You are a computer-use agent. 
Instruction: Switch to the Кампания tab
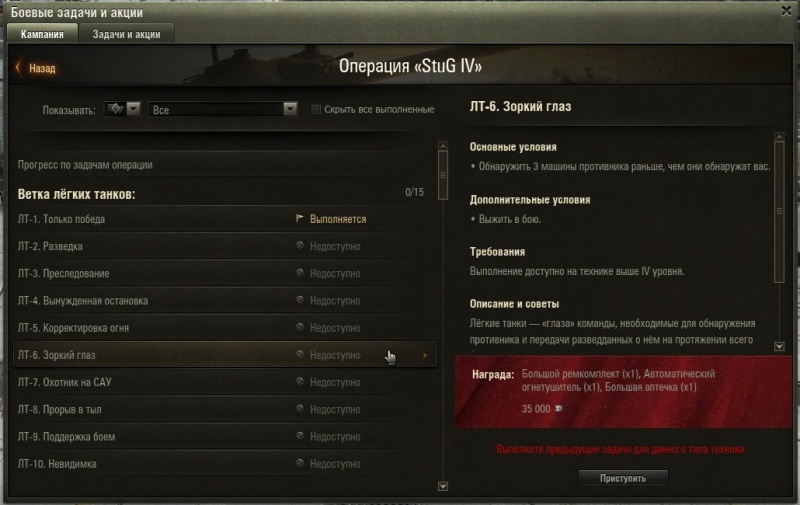42,34
